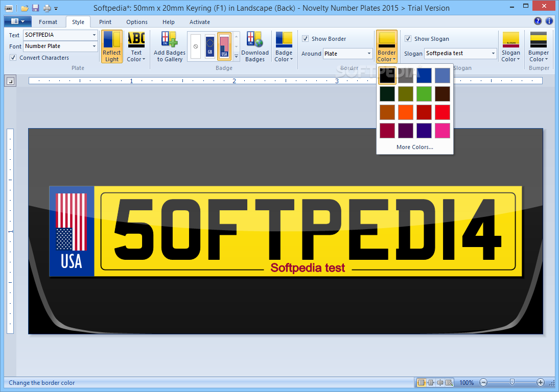Pick the dark gray color swatch
Screen dimensions: 559x392
coord(406,76)
